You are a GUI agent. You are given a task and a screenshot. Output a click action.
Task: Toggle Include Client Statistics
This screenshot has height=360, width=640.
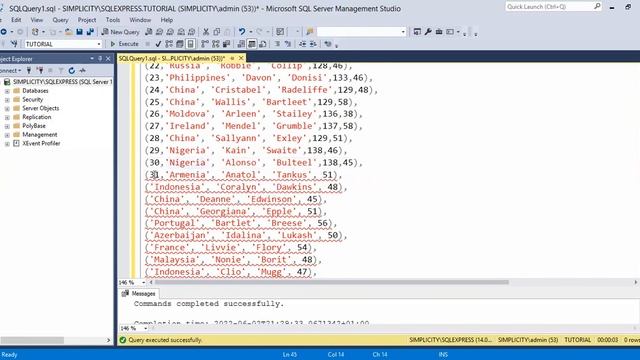[x=226, y=44]
